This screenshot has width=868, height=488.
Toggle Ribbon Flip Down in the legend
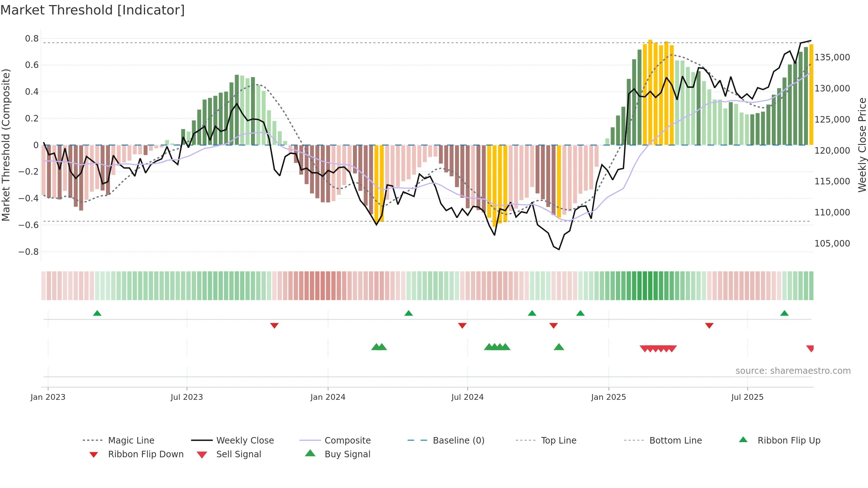(136, 454)
